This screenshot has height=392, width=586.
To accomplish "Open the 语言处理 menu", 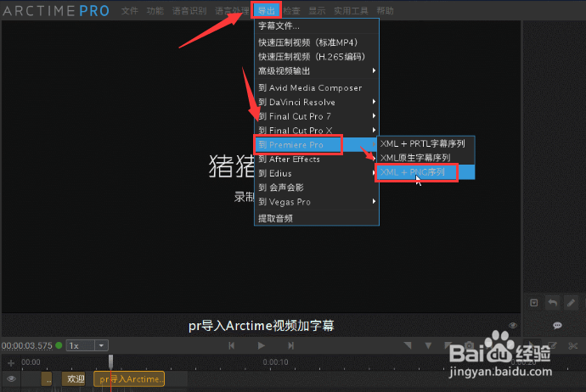I will (x=232, y=11).
